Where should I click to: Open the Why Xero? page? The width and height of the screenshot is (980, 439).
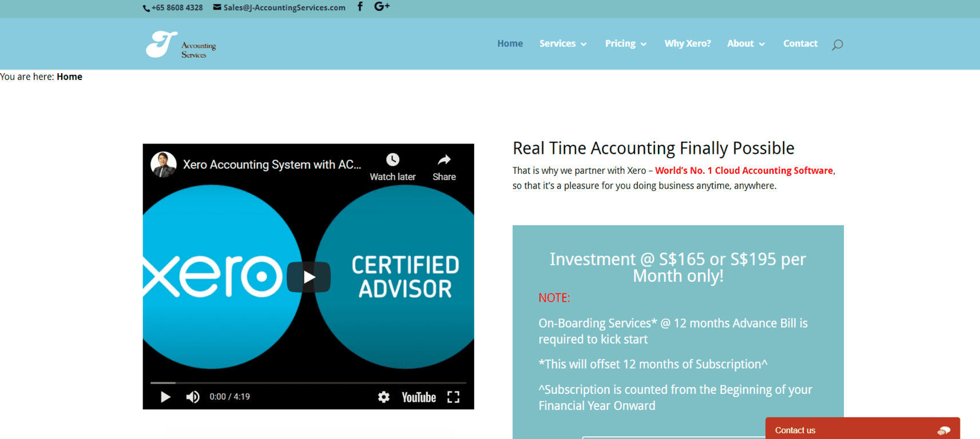click(x=687, y=43)
